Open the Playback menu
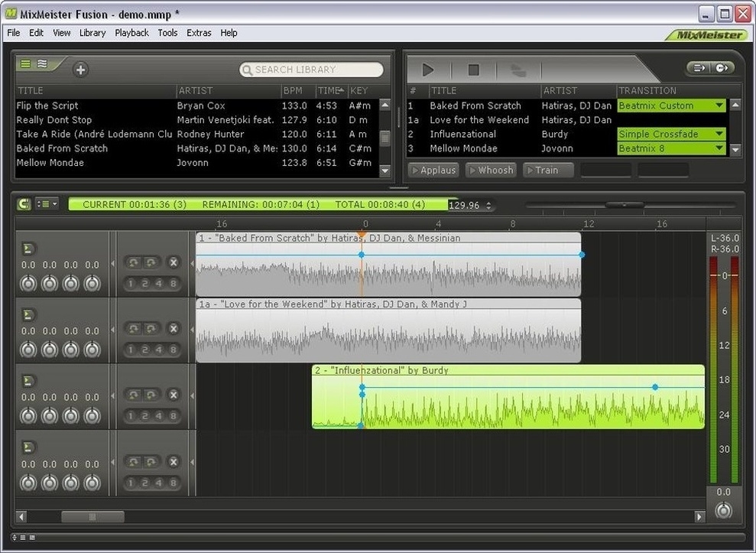Screen dimensions: 756x553 131,33
